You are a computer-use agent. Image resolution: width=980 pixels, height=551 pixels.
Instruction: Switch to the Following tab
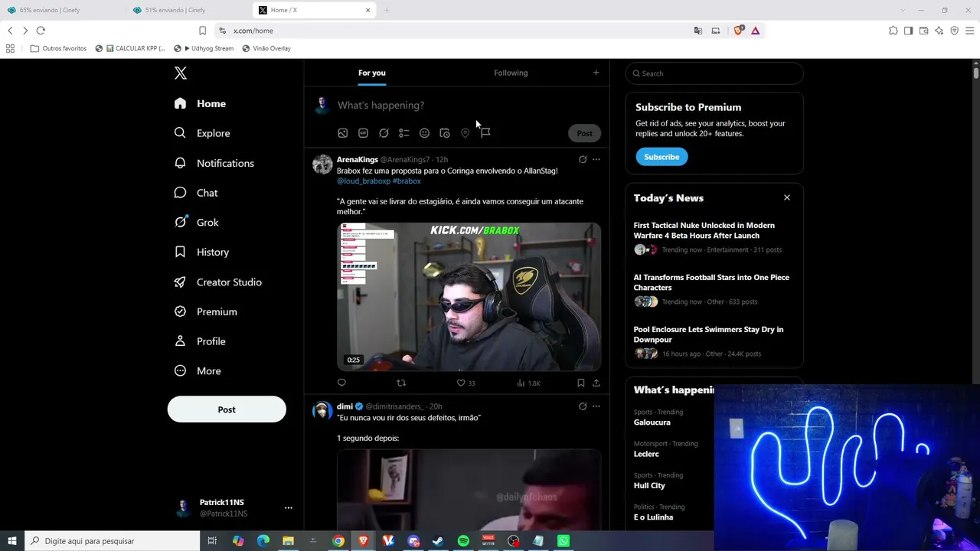(x=511, y=73)
